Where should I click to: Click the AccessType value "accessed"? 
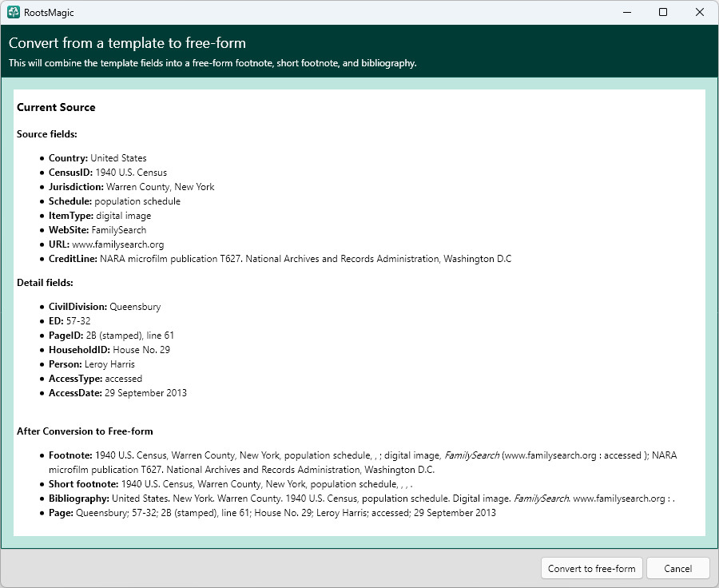pyautogui.click(x=123, y=379)
